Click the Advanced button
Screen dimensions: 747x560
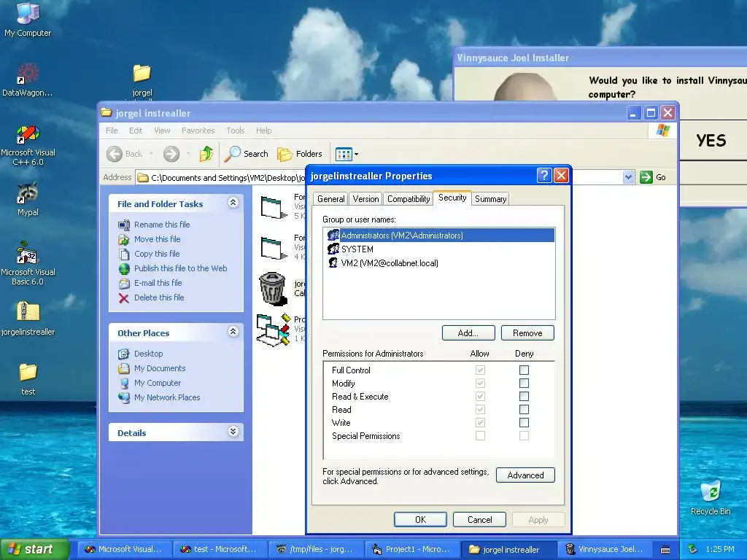(x=525, y=475)
